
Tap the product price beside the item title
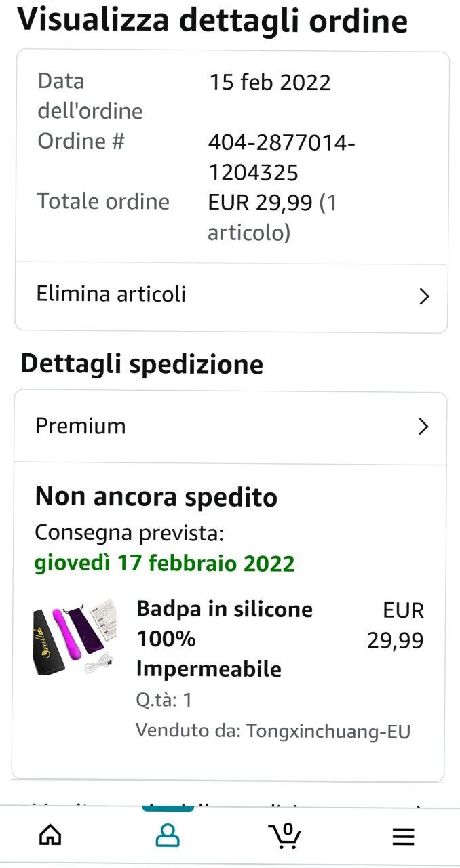coord(396,625)
